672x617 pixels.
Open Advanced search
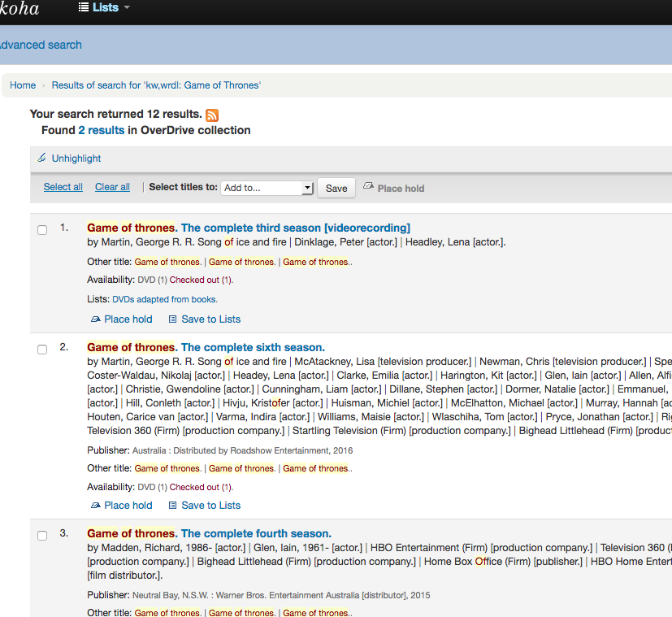click(x=41, y=45)
